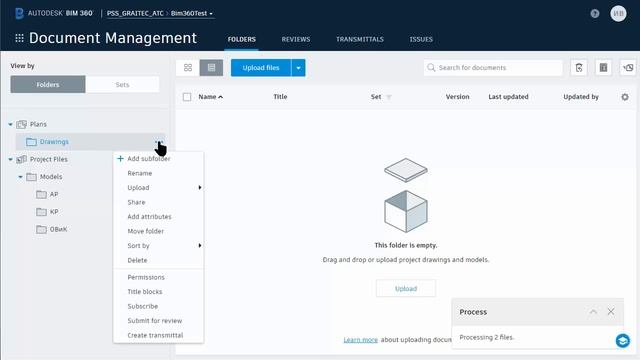Image resolution: width=640 pixels, height=360 pixels.
Task: Open the Issues tab
Action: [x=421, y=39]
